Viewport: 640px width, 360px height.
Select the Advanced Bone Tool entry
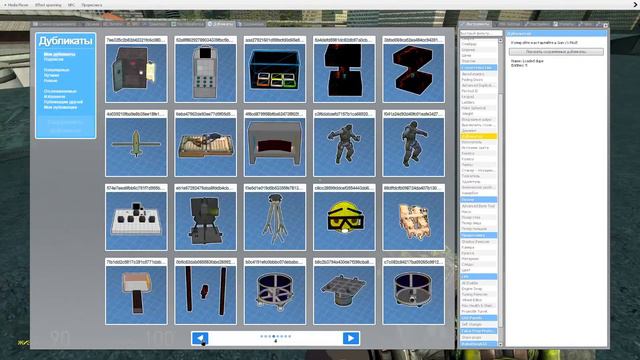point(478,206)
